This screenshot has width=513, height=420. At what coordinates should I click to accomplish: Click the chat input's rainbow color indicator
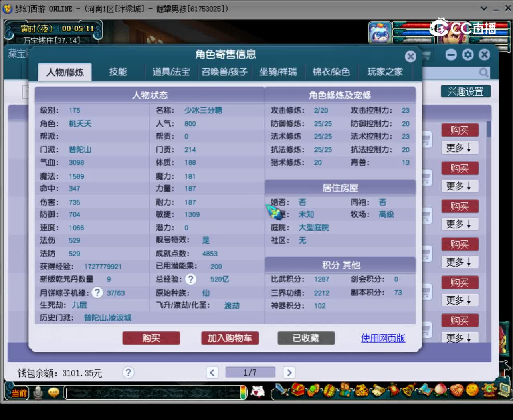243,392
